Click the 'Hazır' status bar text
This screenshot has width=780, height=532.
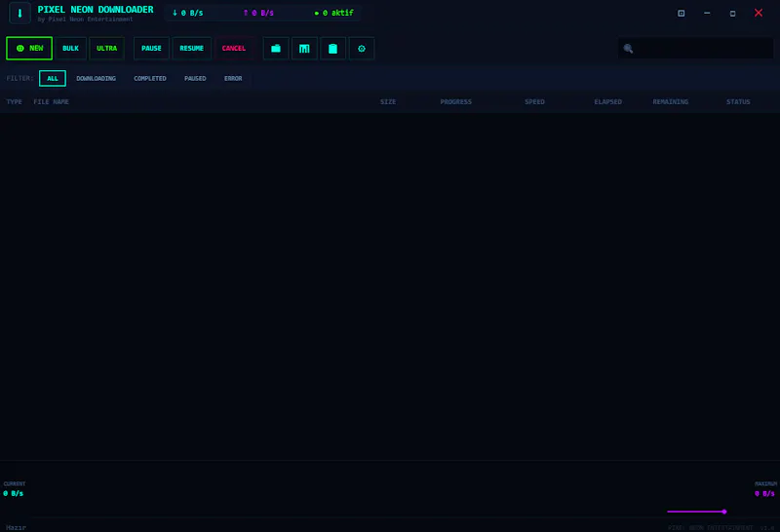coord(16,527)
